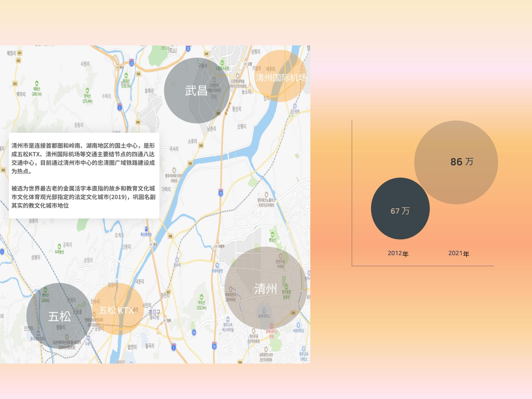532x399 pixels.
Task: Click the 五松 KTX orange circle
Action: 118,309
